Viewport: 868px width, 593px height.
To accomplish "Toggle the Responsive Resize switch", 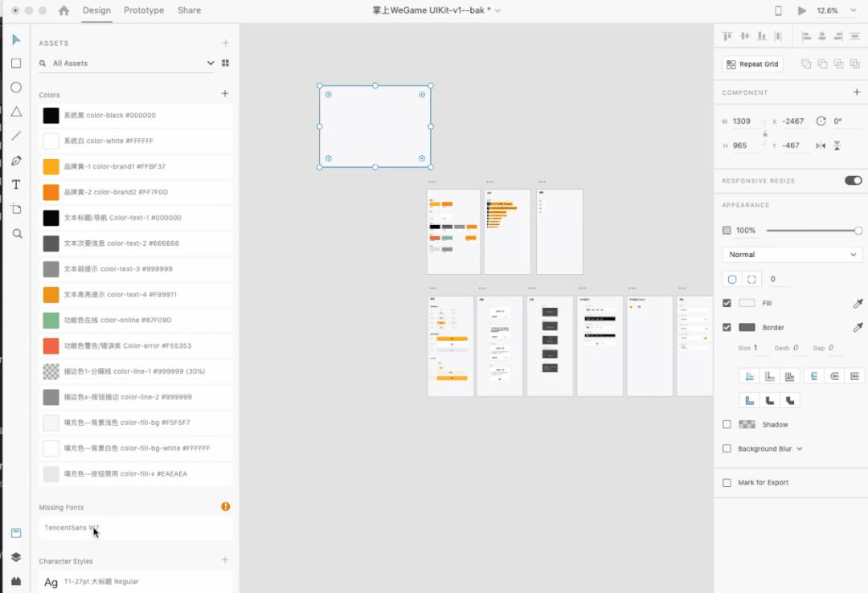I will point(853,181).
